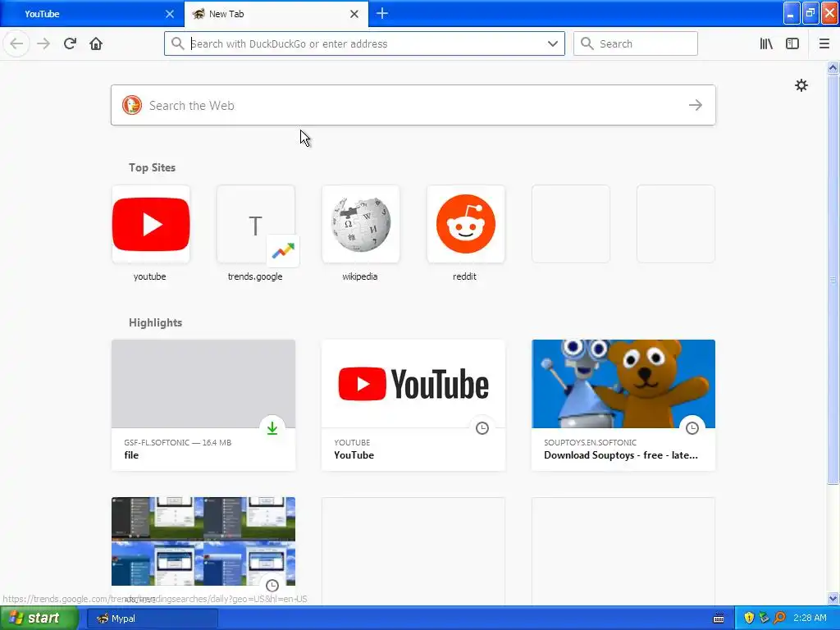Screen dimensions: 840x630
Task: Open the Windows XP screenshots highlight thumbnail
Action: pyautogui.click(x=203, y=541)
